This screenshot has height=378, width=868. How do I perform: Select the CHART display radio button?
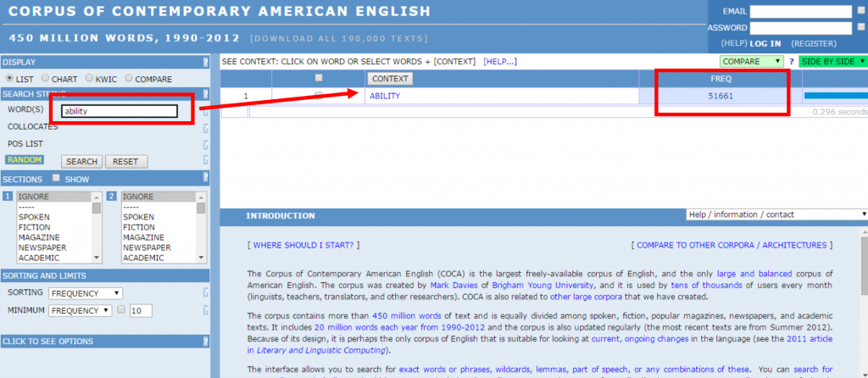coord(46,78)
